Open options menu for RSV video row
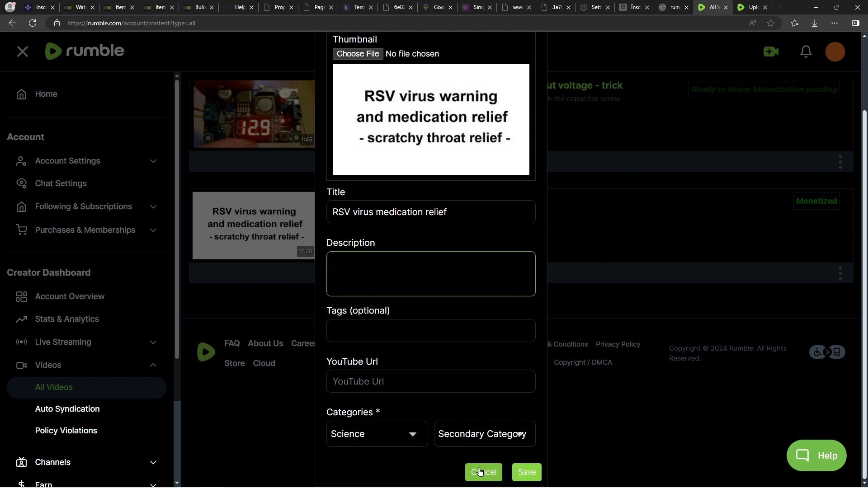The width and height of the screenshot is (868, 488). click(x=840, y=274)
